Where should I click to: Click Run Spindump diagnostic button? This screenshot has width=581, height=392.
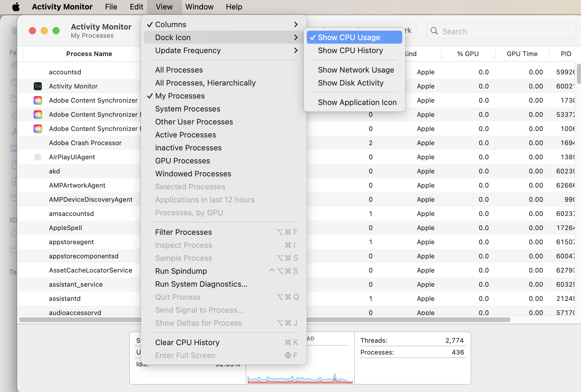pyautogui.click(x=180, y=270)
